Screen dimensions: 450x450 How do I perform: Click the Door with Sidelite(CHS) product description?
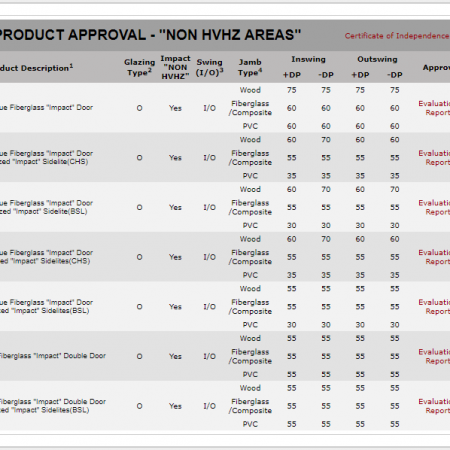point(46,158)
